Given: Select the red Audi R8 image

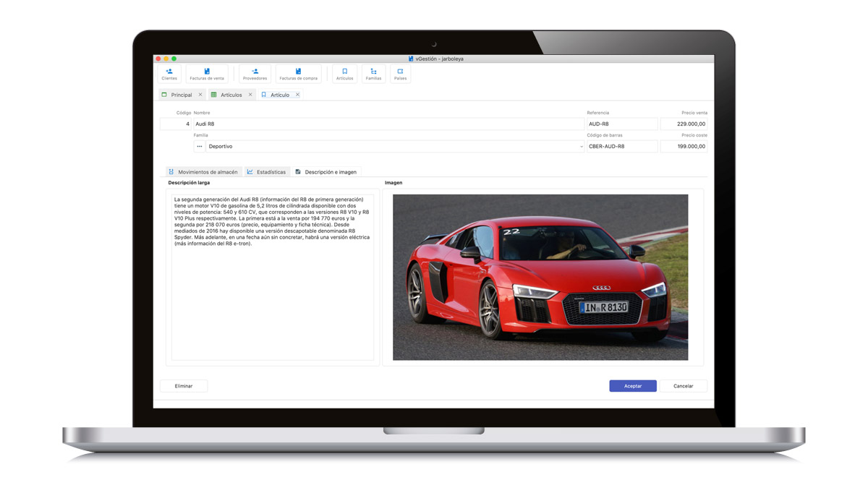Looking at the screenshot, I should click(540, 277).
